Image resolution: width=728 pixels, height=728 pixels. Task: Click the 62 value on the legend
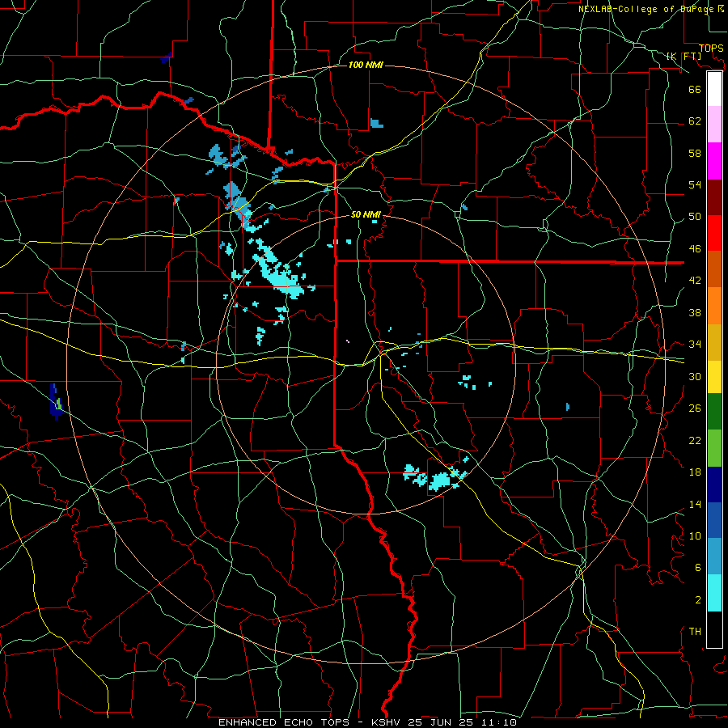click(695, 121)
